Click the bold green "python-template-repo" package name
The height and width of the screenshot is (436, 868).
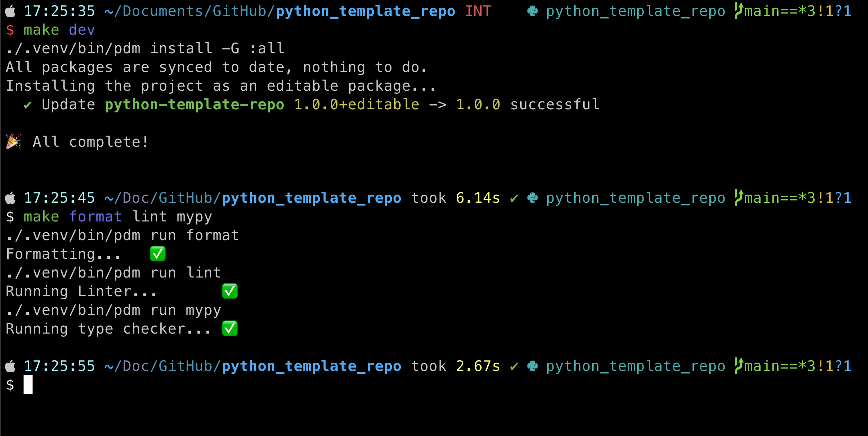[x=194, y=105]
